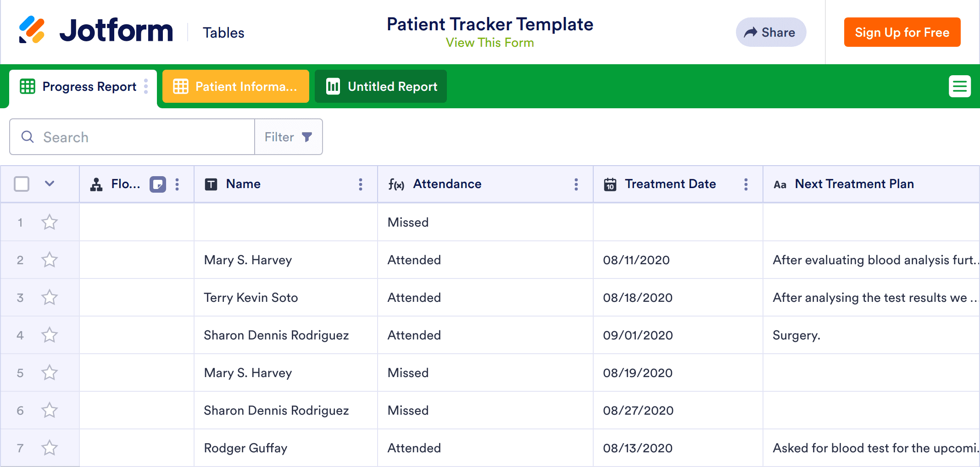Viewport: 980px width, 467px height.
Task: Click Sign Up for Free button
Action: coord(902,32)
